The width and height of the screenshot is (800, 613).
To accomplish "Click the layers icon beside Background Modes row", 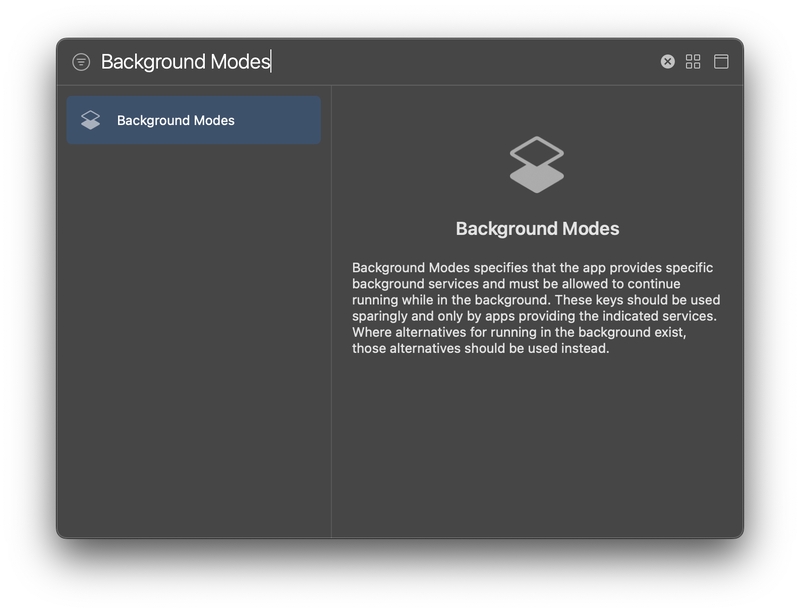I will click(91, 121).
